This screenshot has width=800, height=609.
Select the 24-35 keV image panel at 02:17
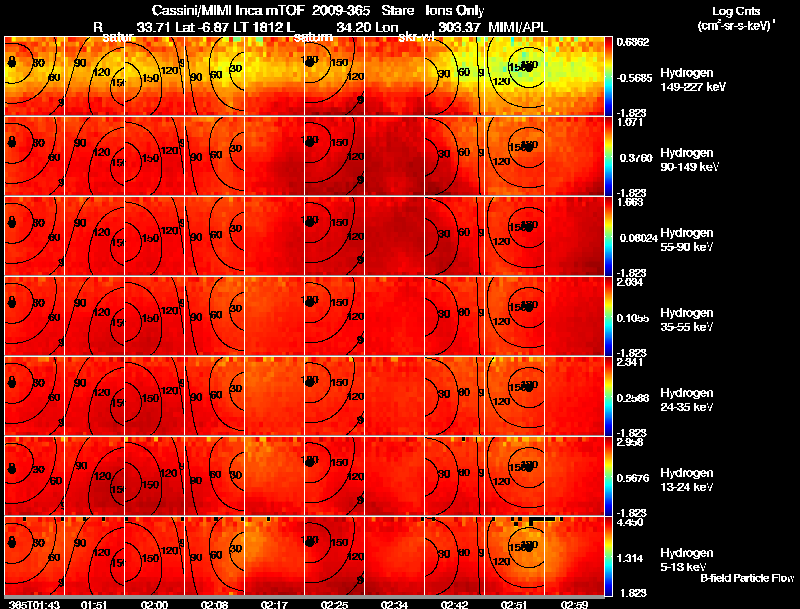(274, 396)
